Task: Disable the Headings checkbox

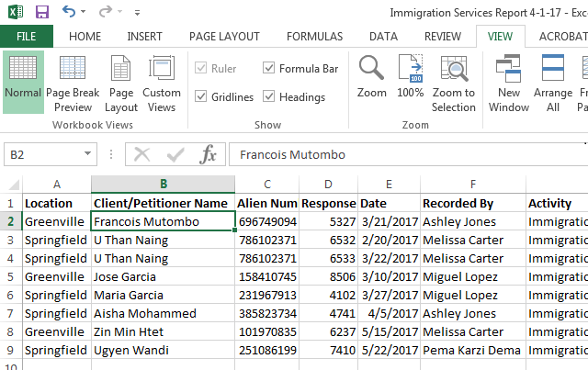Action: (x=269, y=97)
